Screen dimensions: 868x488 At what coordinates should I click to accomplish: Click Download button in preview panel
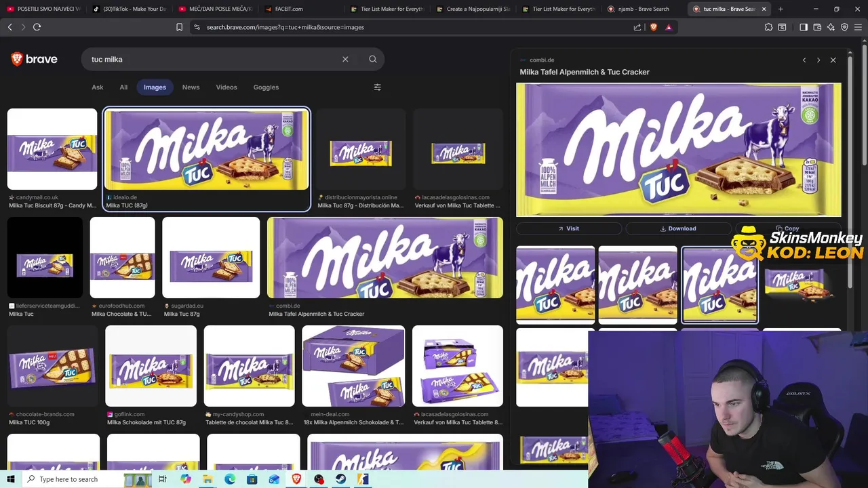point(678,228)
